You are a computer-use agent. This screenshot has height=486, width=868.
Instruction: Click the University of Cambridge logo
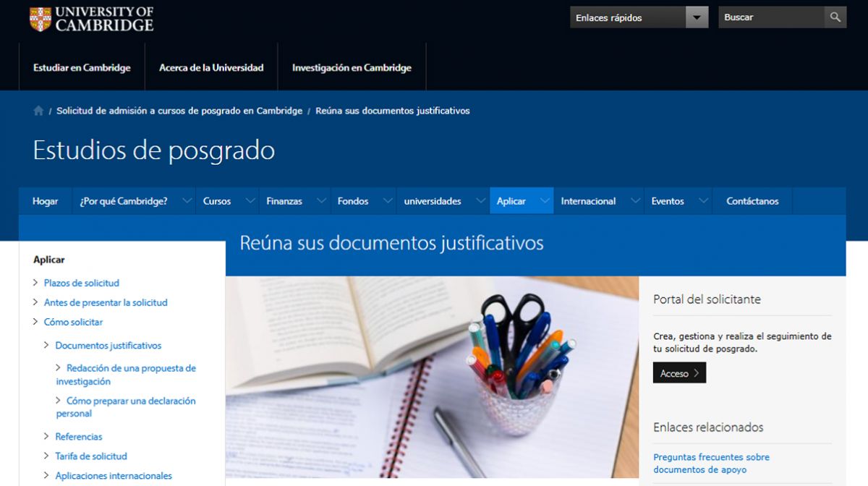[91, 19]
